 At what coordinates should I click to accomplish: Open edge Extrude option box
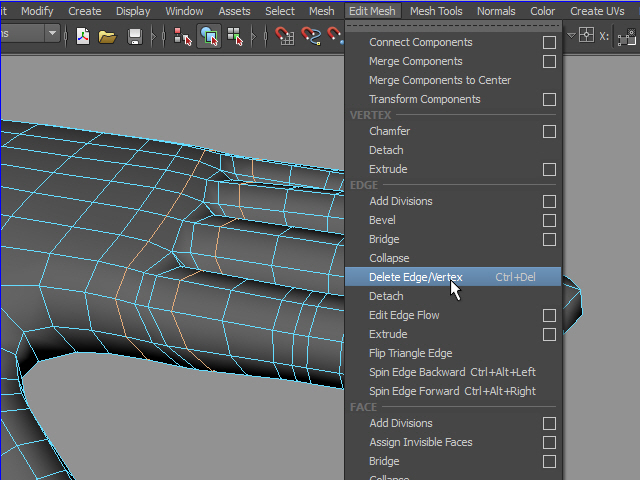[549, 335]
